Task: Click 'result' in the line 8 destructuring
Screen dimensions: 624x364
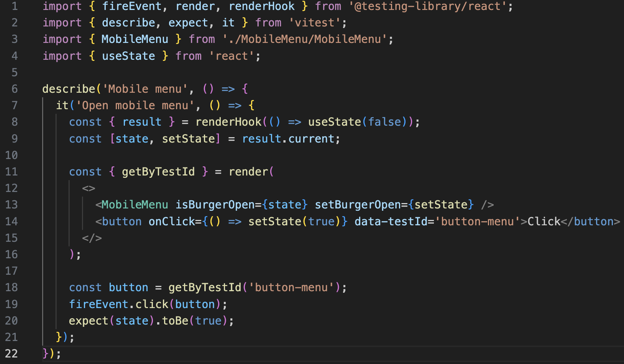Action: point(142,122)
